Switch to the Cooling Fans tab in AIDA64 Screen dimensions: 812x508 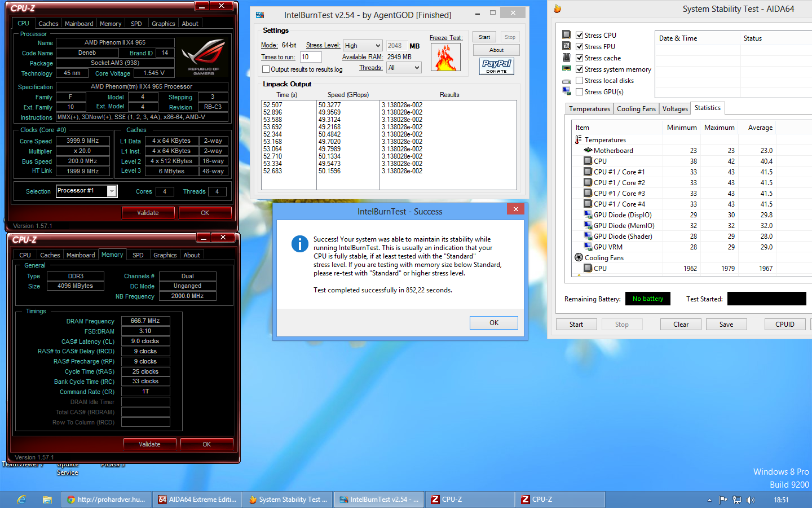point(636,109)
